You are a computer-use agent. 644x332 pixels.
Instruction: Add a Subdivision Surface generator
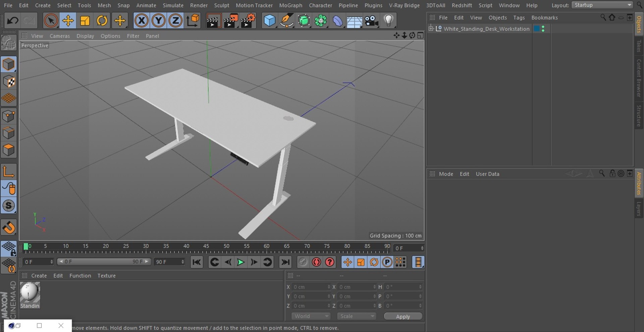304,21
